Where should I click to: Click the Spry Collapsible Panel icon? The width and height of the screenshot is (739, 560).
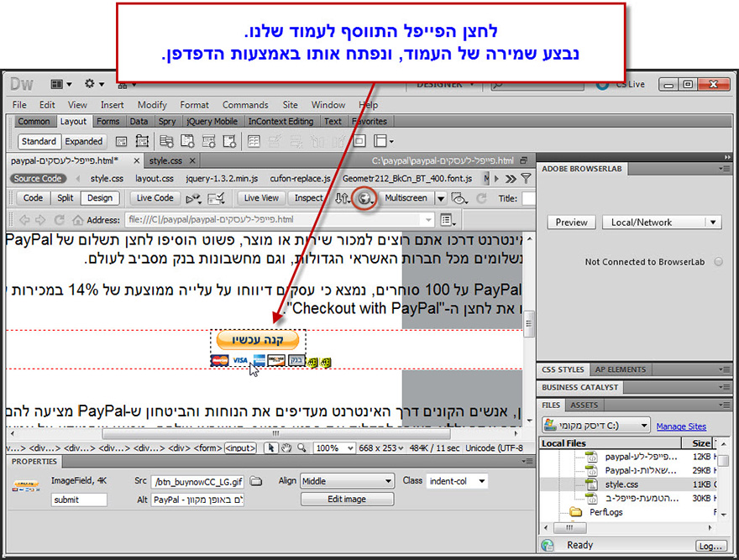pyautogui.click(x=229, y=141)
